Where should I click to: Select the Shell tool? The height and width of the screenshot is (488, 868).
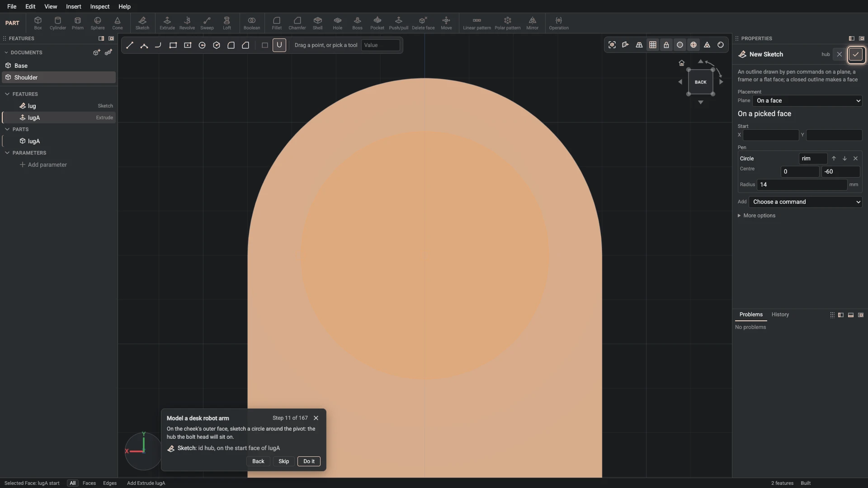coord(318,23)
